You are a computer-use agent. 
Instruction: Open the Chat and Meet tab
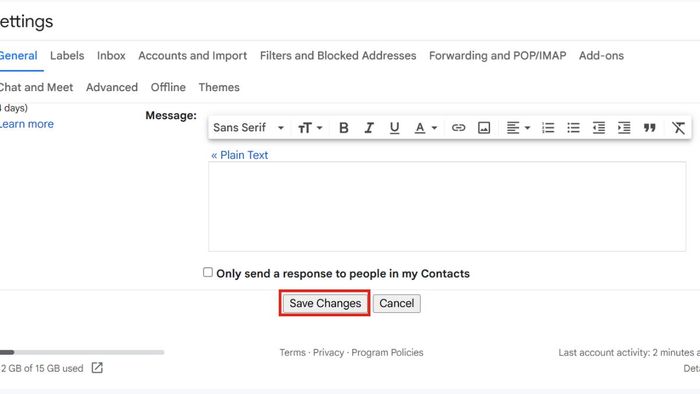click(x=36, y=87)
